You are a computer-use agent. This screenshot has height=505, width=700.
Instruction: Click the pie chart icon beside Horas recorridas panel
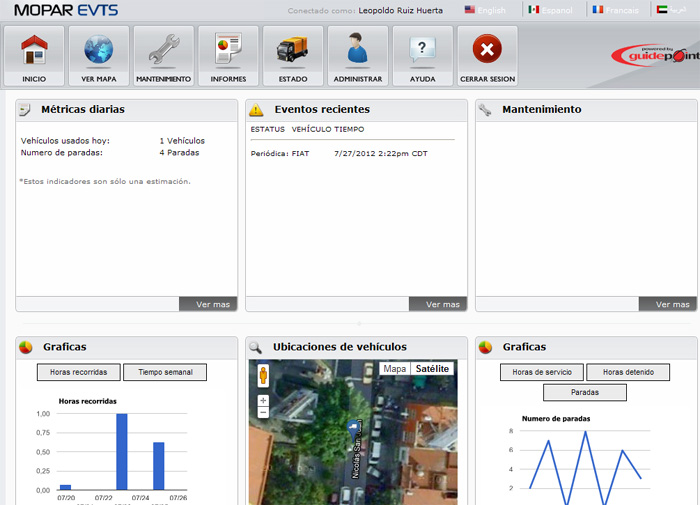click(26, 347)
